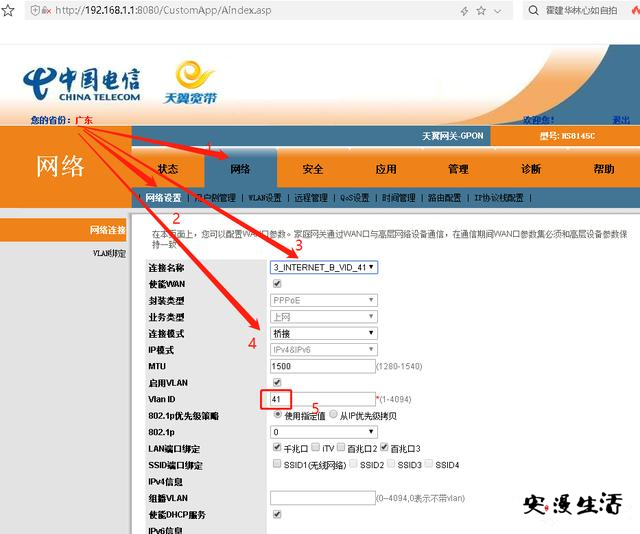640x534 pixels.
Task: Open VLAN绑定 in the left sidebar
Action: point(109,254)
